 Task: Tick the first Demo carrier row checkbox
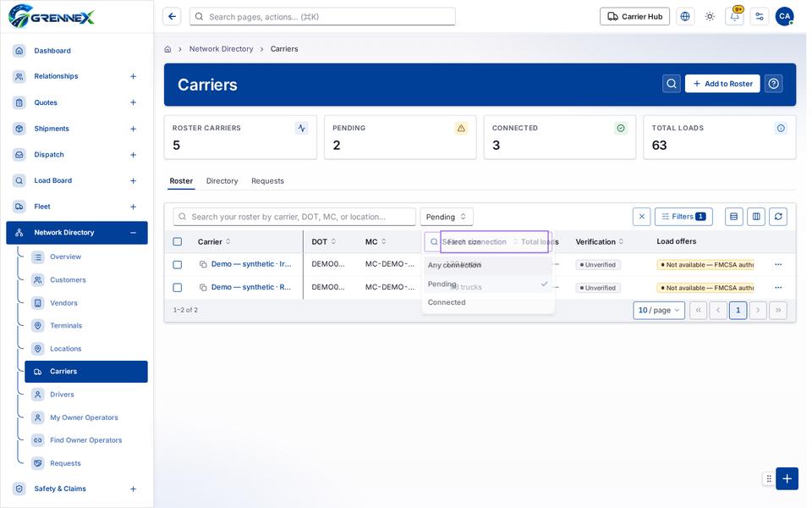point(177,264)
